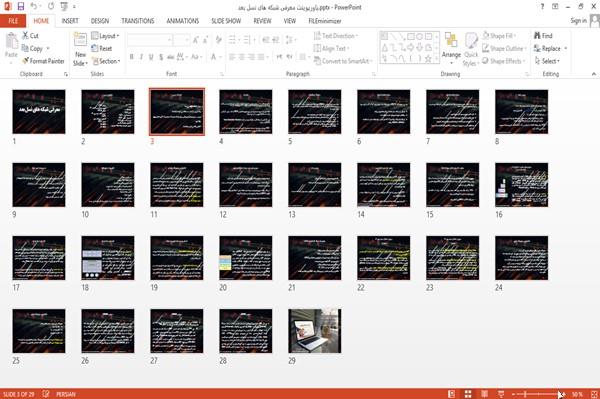Click the zoom slider handle
The height and width of the screenshot is (399, 600).
click(526, 394)
